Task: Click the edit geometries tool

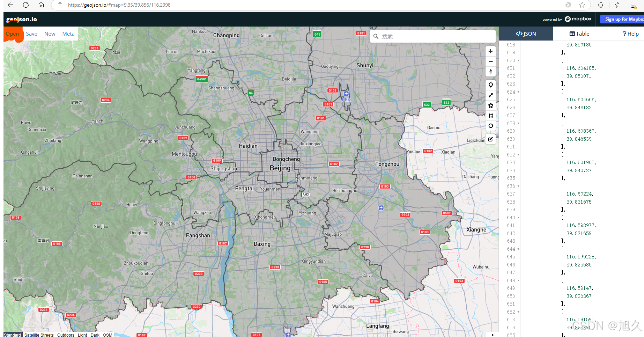Action: pyautogui.click(x=490, y=139)
